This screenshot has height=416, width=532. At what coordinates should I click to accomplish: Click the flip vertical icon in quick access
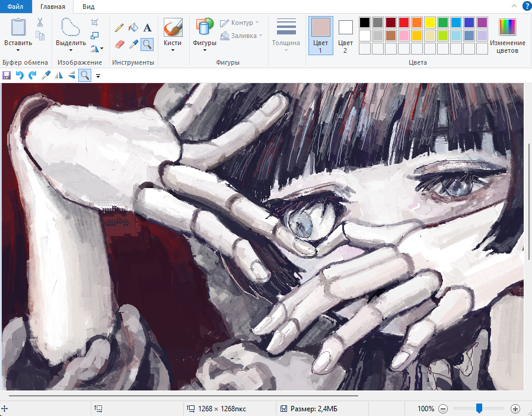(72, 75)
